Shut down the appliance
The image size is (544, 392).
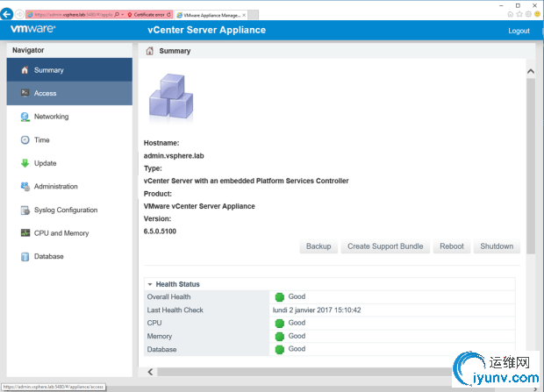click(497, 246)
